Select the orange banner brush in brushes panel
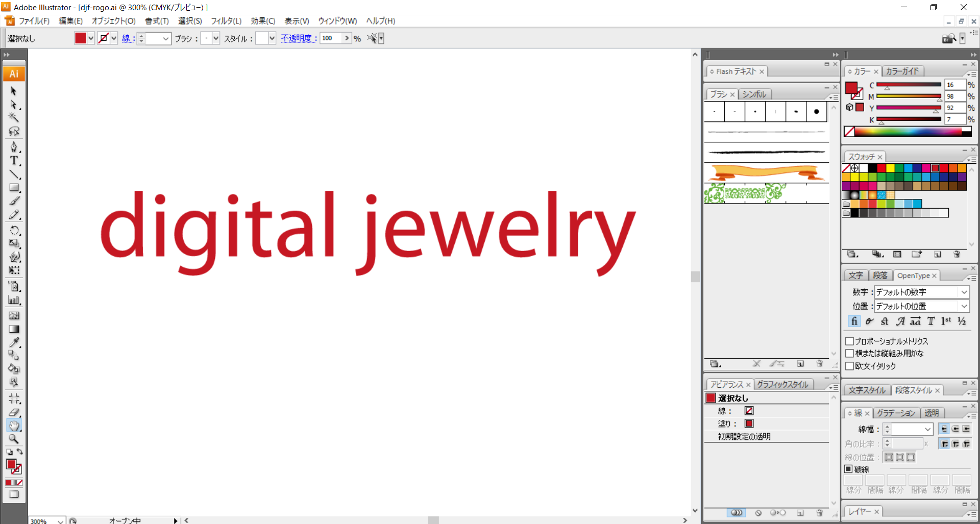 (x=766, y=172)
